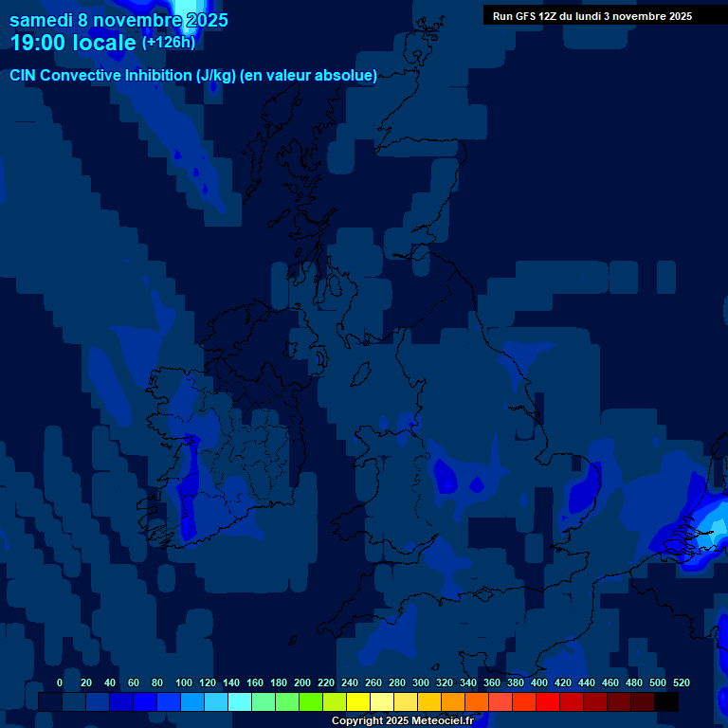Image resolution: width=728 pixels, height=728 pixels.
Task: Click the '19:00 locale' time text
Action: click(73, 44)
